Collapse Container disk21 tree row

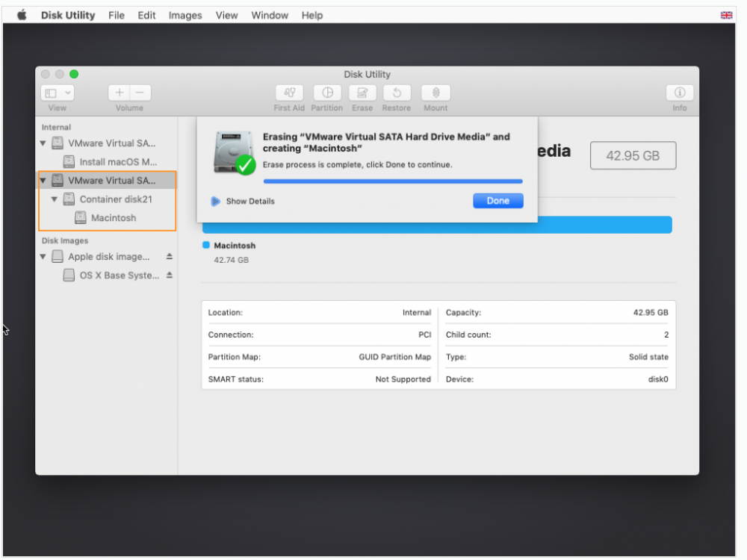(55, 199)
